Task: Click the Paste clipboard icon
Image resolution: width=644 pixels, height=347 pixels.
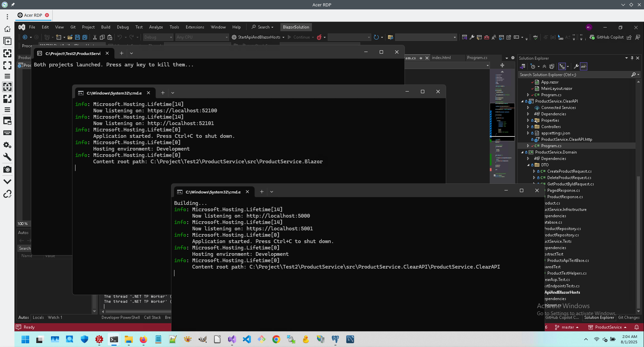Action: coord(110,37)
